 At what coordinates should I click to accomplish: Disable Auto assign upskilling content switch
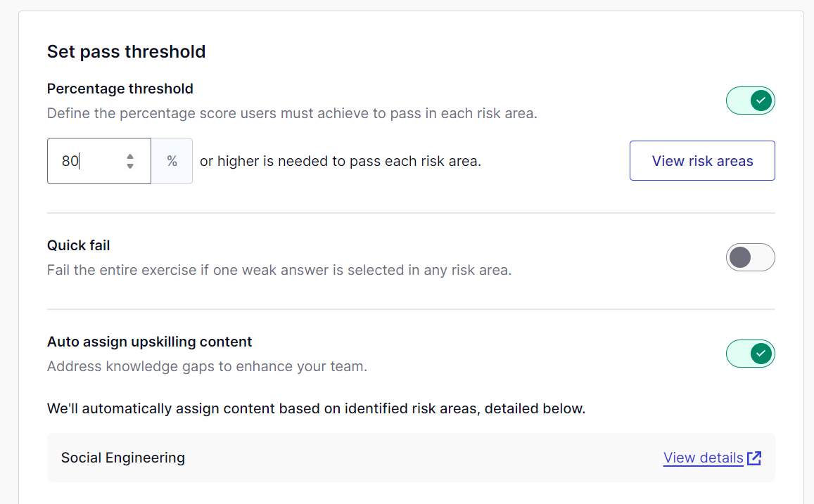click(750, 354)
